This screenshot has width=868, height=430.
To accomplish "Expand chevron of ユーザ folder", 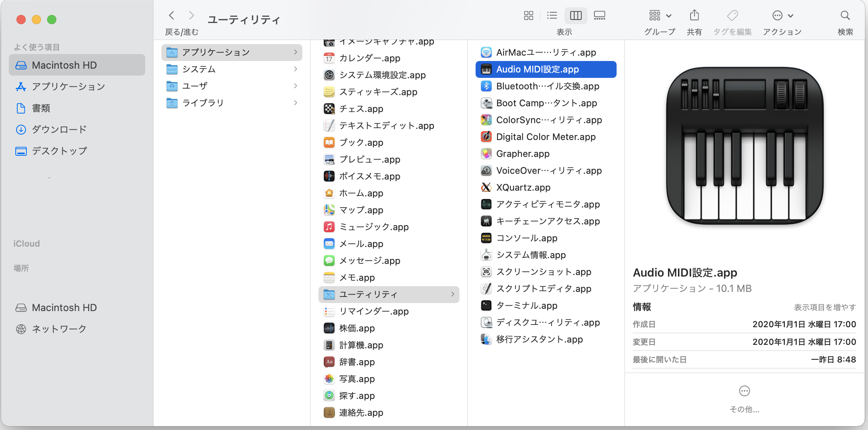I will click(x=295, y=86).
